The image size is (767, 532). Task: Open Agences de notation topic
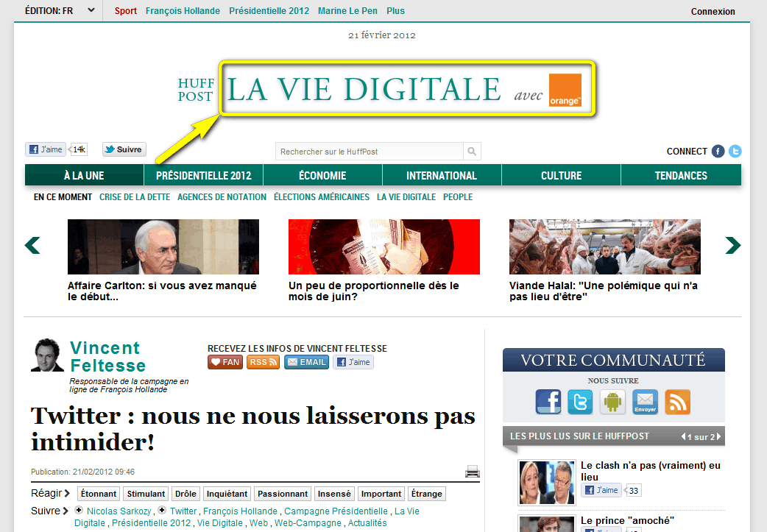pos(222,197)
